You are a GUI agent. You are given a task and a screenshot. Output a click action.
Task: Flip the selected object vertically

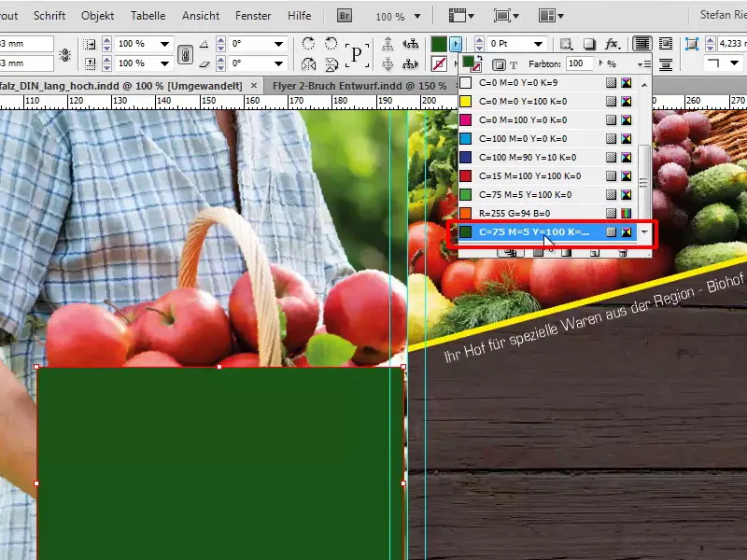331,63
